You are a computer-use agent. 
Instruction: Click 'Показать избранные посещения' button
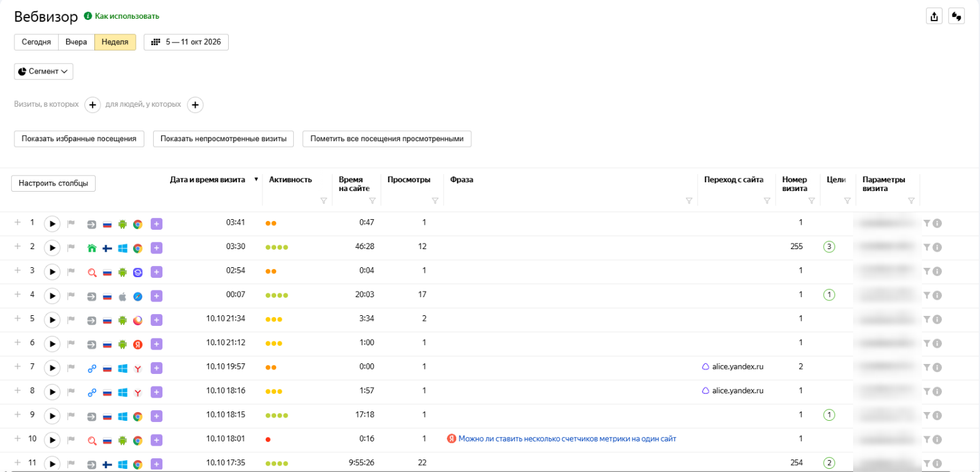(79, 139)
